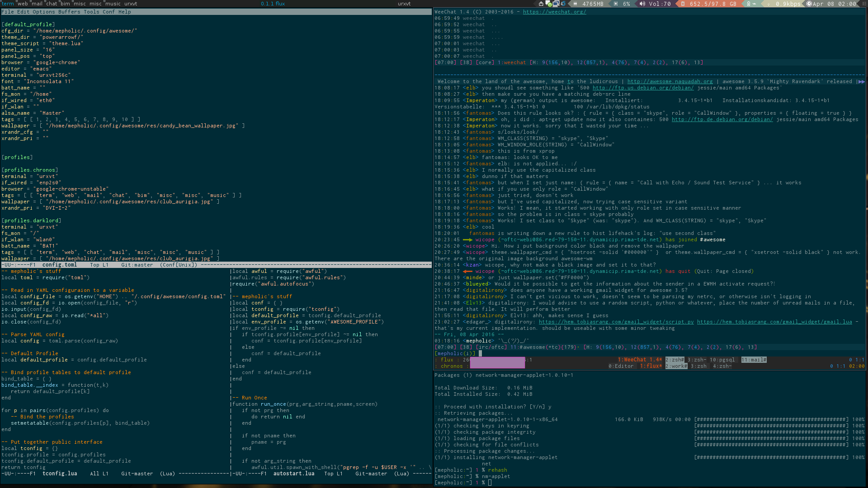Open the awesome.naquadah.org topic link

click(x=670, y=81)
